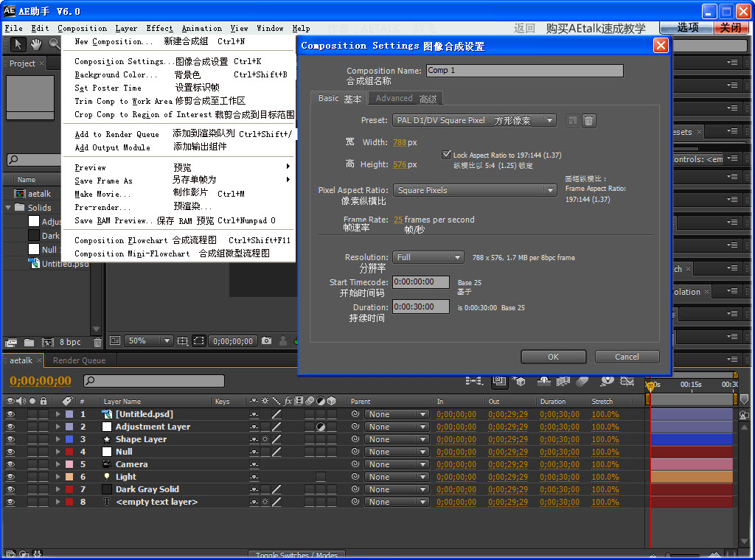The image size is (755, 560).
Task: Click Delete trash icon in Project panel
Action: click(97, 343)
